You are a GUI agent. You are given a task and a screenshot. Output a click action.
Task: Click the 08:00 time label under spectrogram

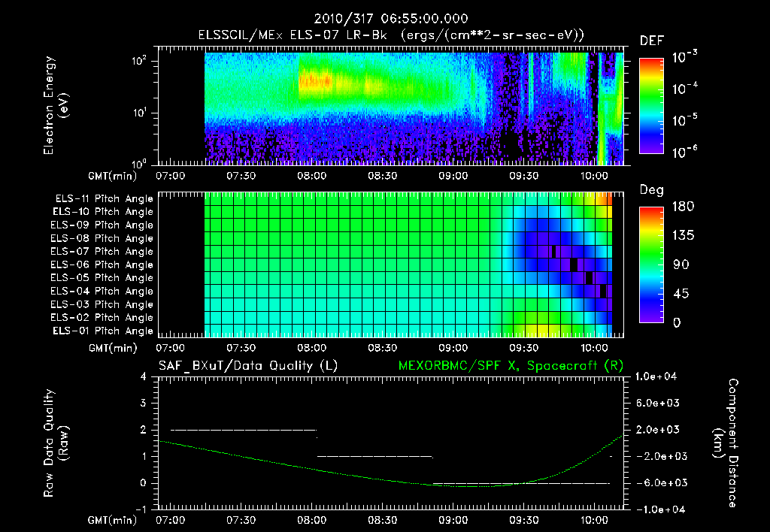pyautogui.click(x=312, y=176)
